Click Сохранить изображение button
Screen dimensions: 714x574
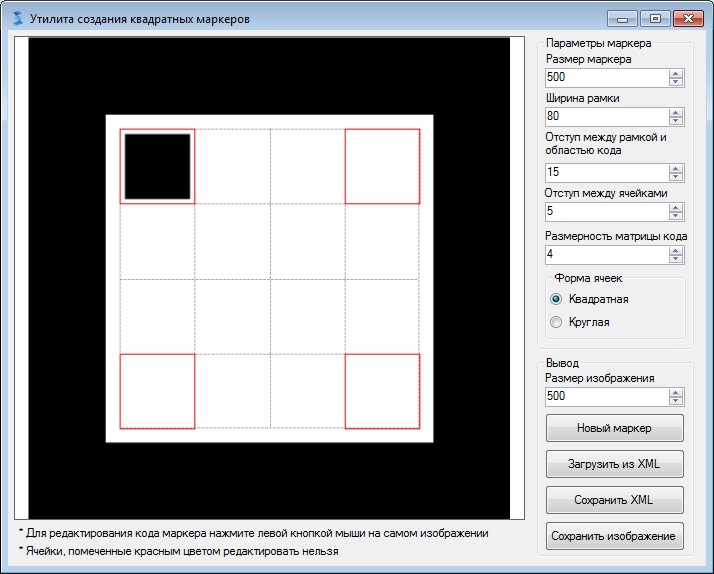615,536
